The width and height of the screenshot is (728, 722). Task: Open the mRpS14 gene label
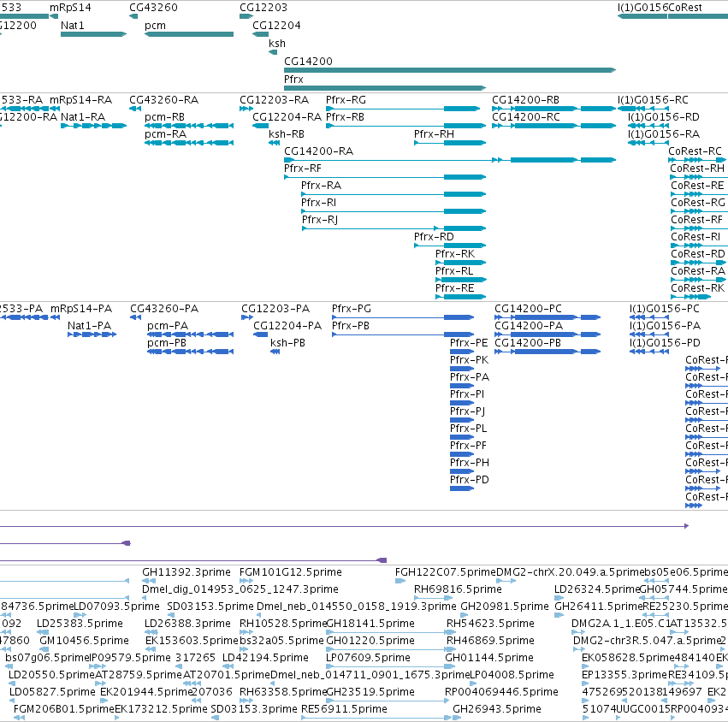(x=70, y=8)
